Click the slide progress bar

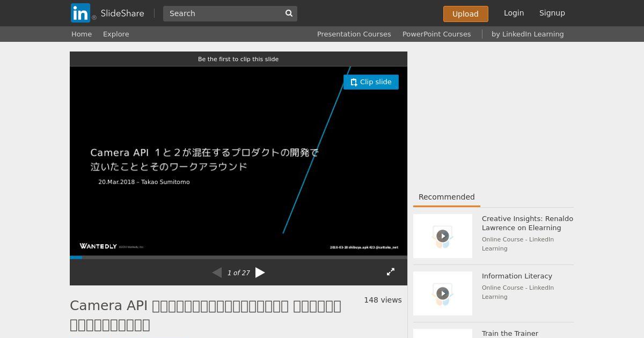238,258
